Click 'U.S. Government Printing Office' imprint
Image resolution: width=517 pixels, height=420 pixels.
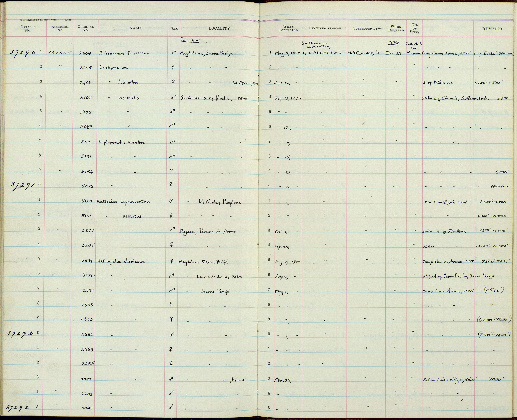point(39,20)
